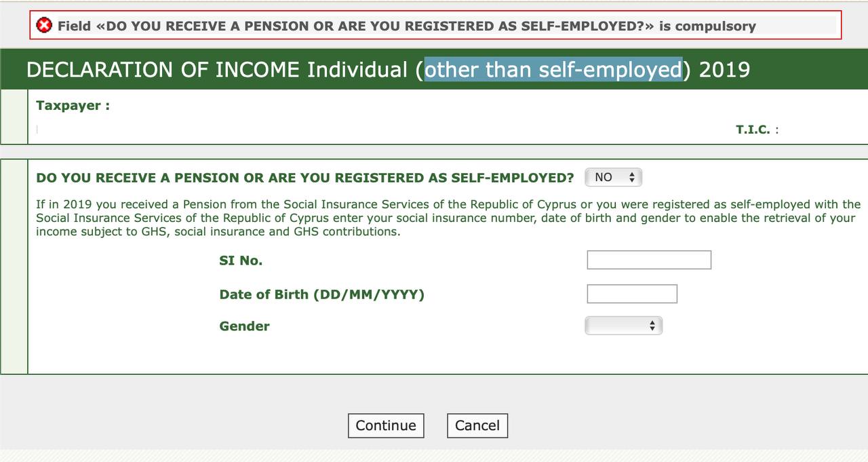Click the red error icon in the alert

[44, 26]
